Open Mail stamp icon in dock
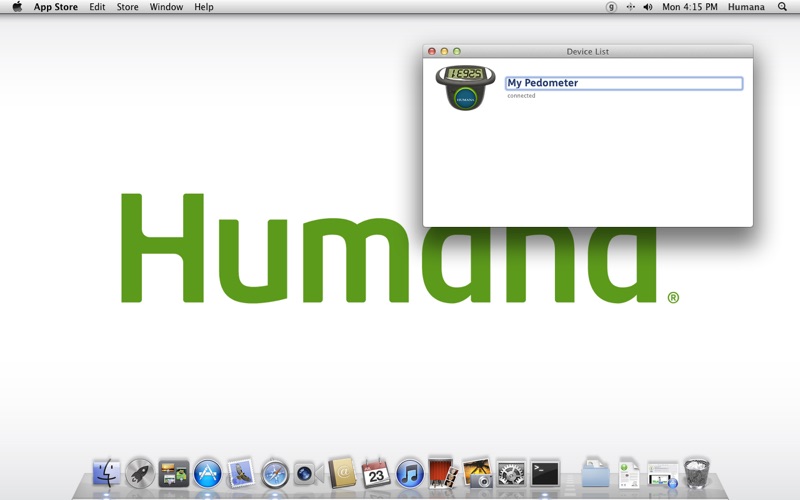This screenshot has height=500, width=800. [241, 473]
